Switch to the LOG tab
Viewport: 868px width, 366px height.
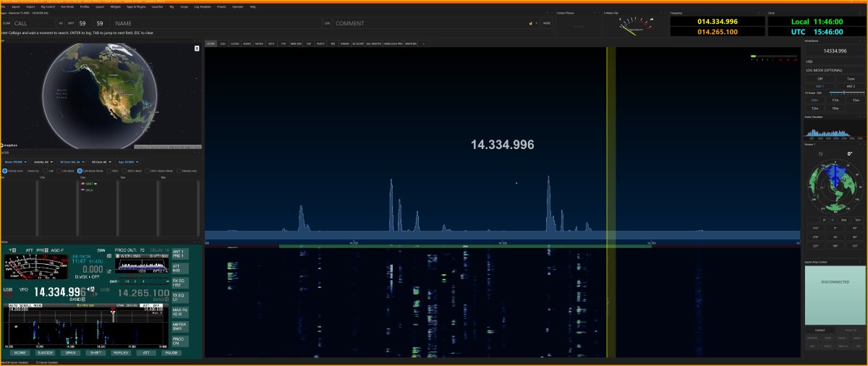(x=223, y=43)
